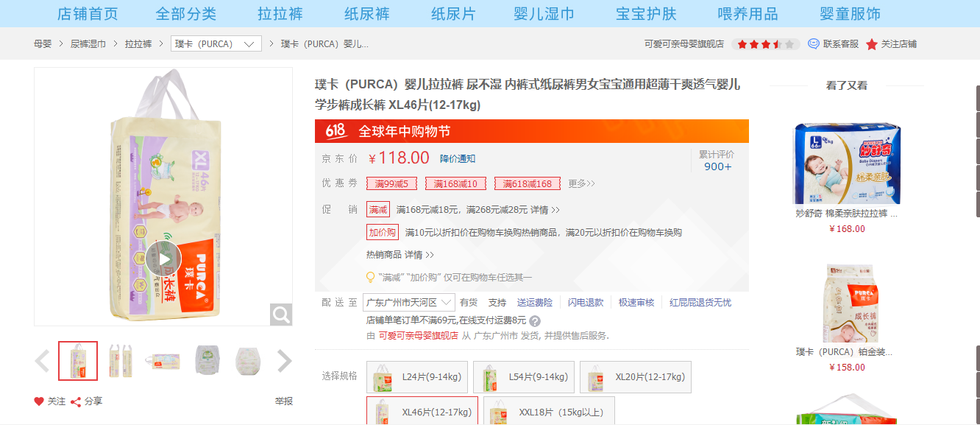The height and width of the screenshot is (425, 980).
Task: Expand 满减 promotion 详情 link
Action: (545, 210)
